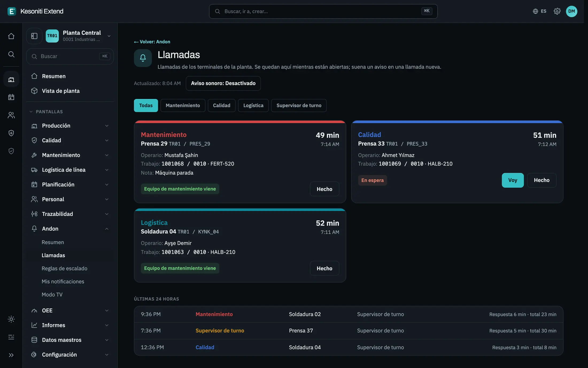Expand the Producción section
This screenshot has width=588, height=368.
(70, 126)
